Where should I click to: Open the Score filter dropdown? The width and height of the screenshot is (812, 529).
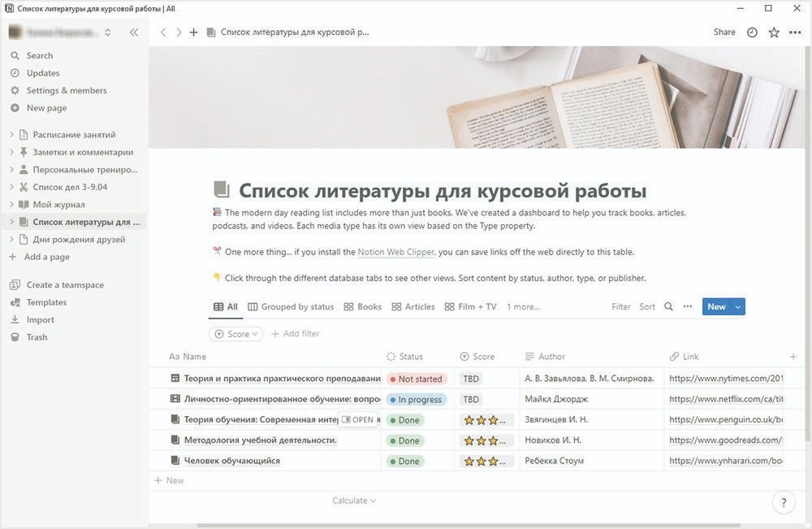(236, 334)
